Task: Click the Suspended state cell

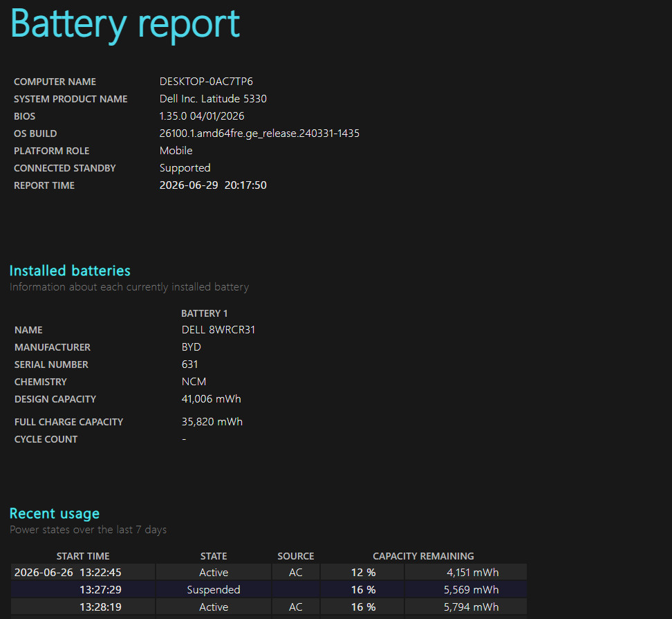Action: click(214, 590)
